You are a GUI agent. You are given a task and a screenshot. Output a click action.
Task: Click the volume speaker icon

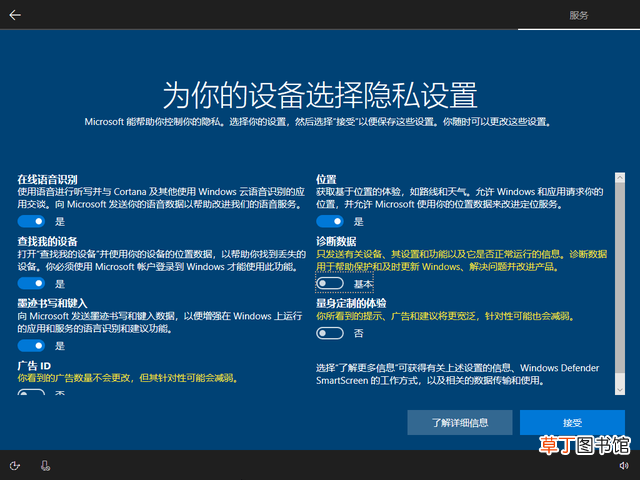point(624,465)
